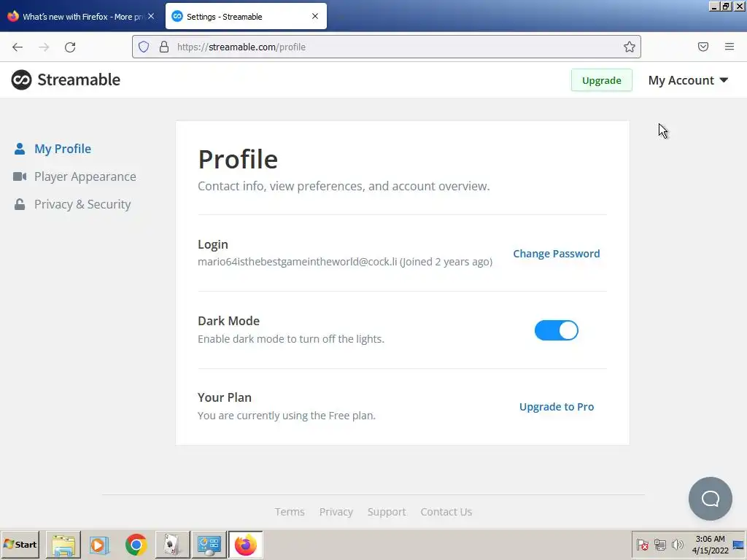Click the green Upgrade button
Image resolution: width=747 pixels, height=560 pixels.
[602, 80]
